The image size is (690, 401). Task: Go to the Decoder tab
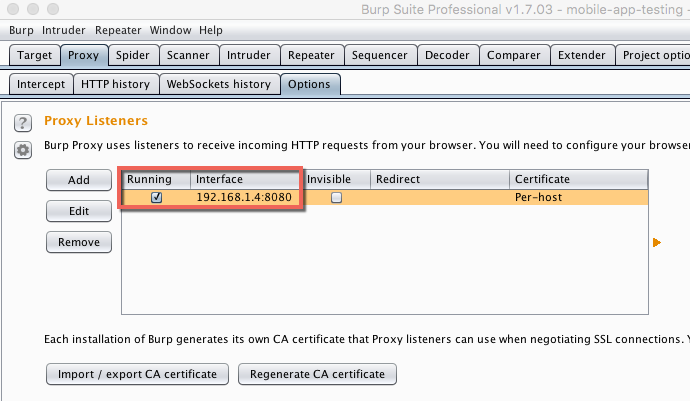[447, 55]
